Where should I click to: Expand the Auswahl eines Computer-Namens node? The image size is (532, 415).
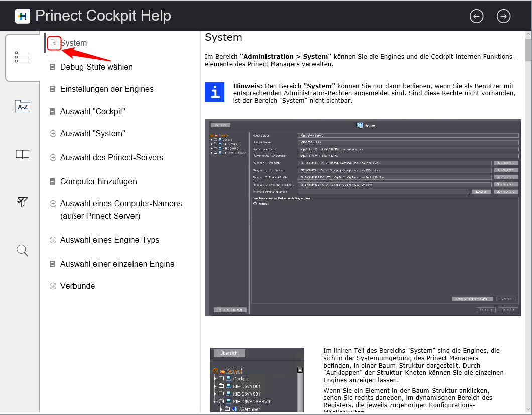coord(53,204)
